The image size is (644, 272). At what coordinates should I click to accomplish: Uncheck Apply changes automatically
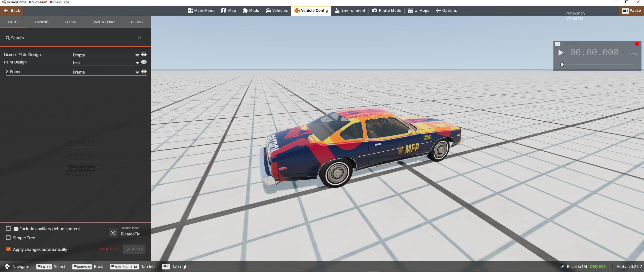[x=8, y=249]
